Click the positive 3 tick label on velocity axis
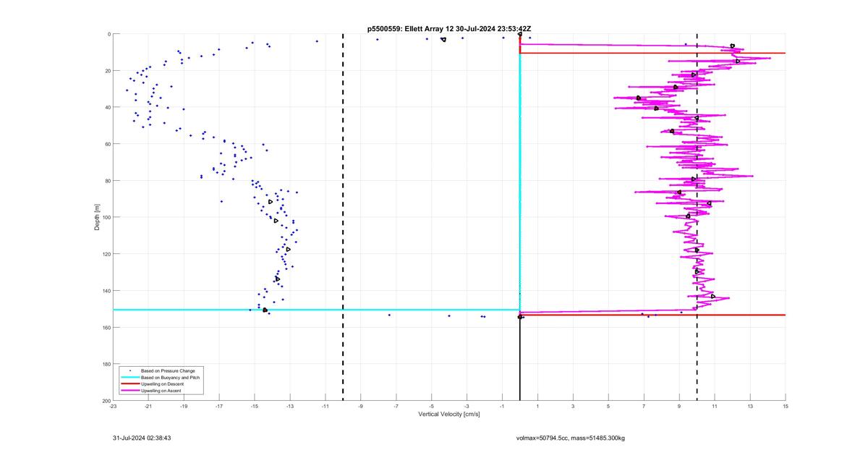The width and height of the screenshot is (868, 450). (x=574, y=406)
